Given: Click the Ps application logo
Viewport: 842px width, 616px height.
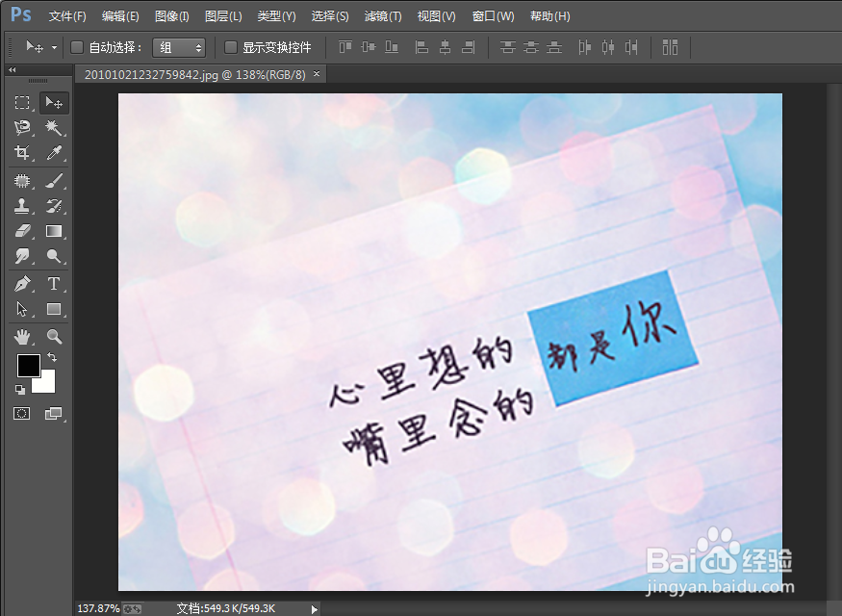Looking at the screenshot, I should [21, 14].
